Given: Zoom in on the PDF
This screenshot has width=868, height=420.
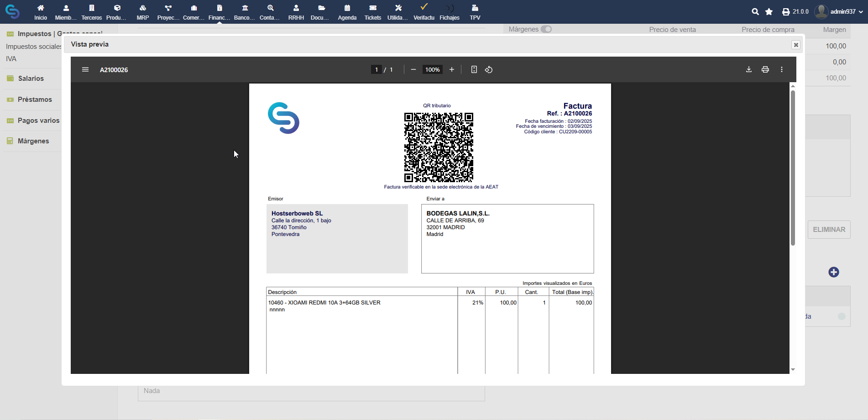Looking at the screenshot, I should (x=452, y=69).
